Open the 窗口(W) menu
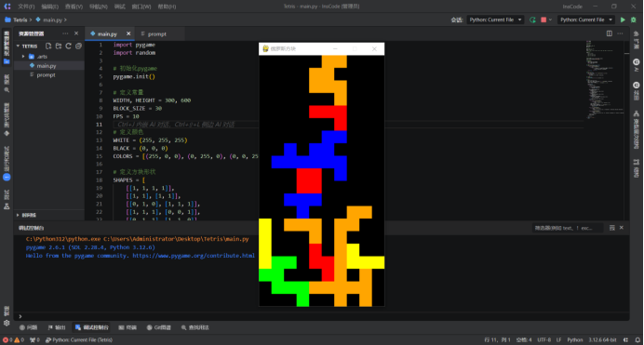The width and height of the screenshot is (644, 345). 141,7
